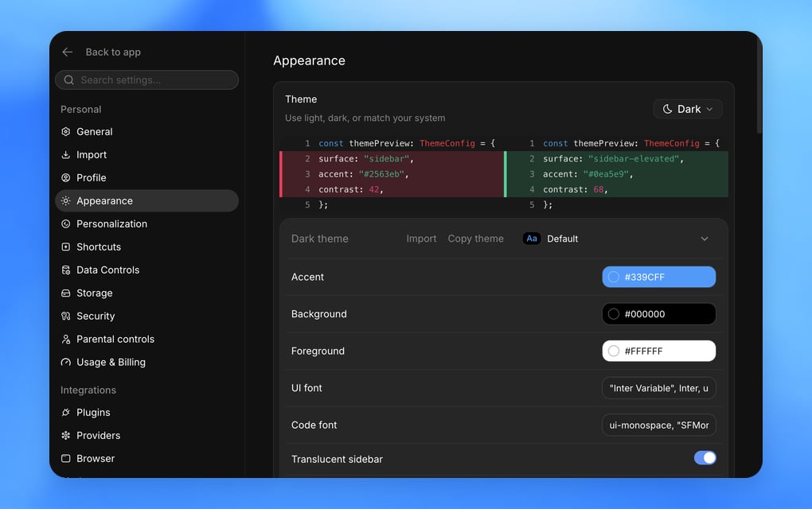Click Back to app link
Screen dimensions: 812x509
tap(113, 52)
